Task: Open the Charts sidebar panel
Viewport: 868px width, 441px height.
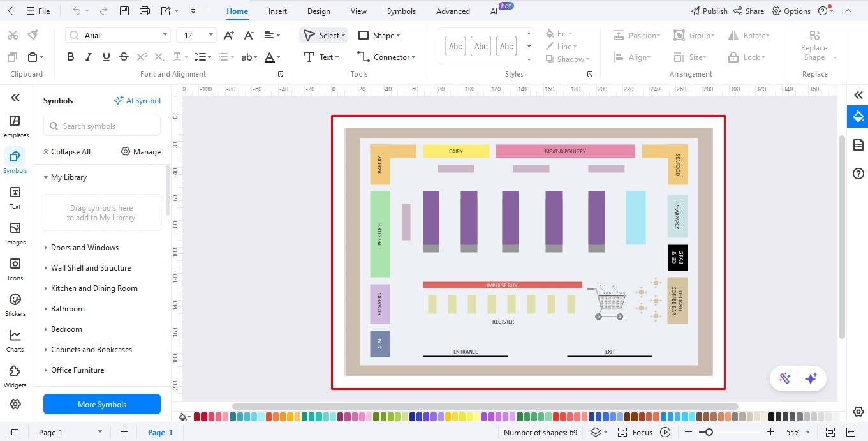Action: point(15,341)
